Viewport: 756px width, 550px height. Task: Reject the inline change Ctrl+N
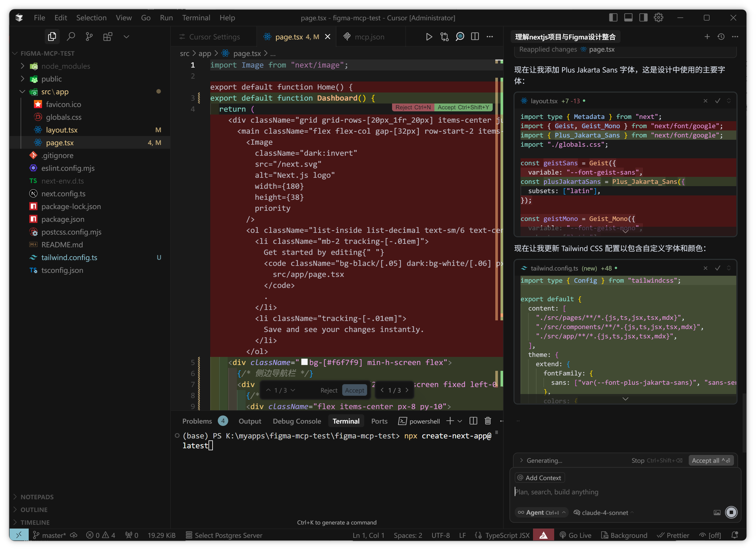pos(413,107)
